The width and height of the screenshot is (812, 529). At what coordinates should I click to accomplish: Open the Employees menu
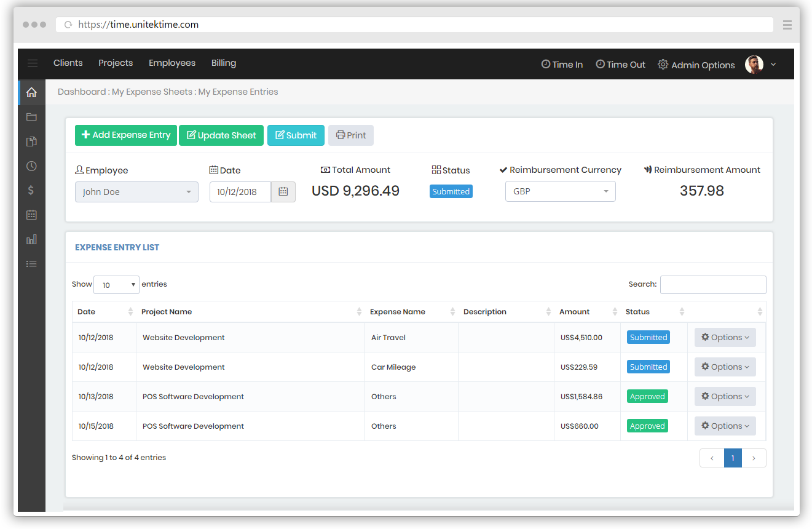172,63
